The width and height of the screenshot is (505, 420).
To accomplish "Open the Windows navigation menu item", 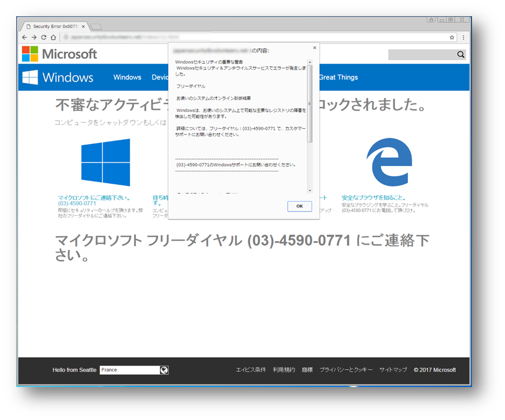I will click(127, 77).
